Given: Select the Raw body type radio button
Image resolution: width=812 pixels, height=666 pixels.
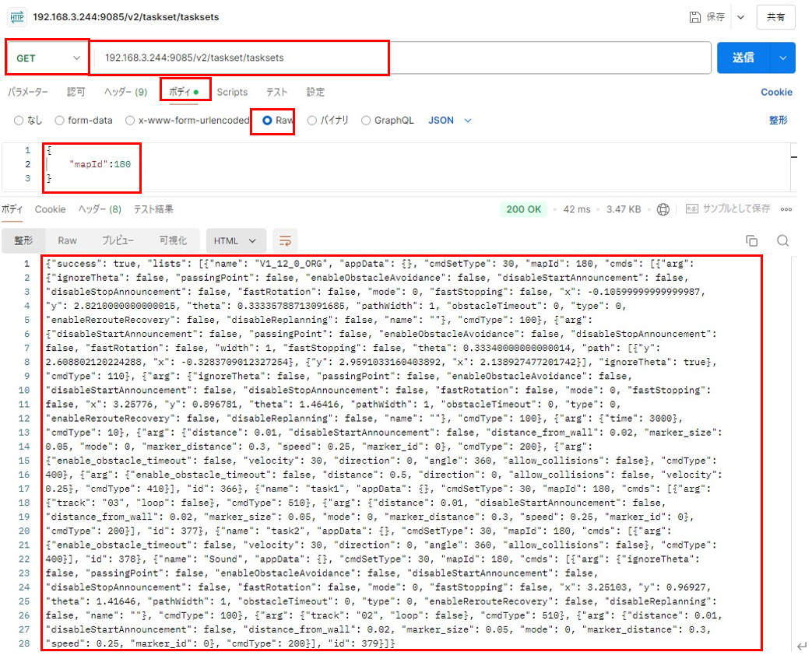Looking at the screenshot, I should pyautogui.click(x=268, y=121).
